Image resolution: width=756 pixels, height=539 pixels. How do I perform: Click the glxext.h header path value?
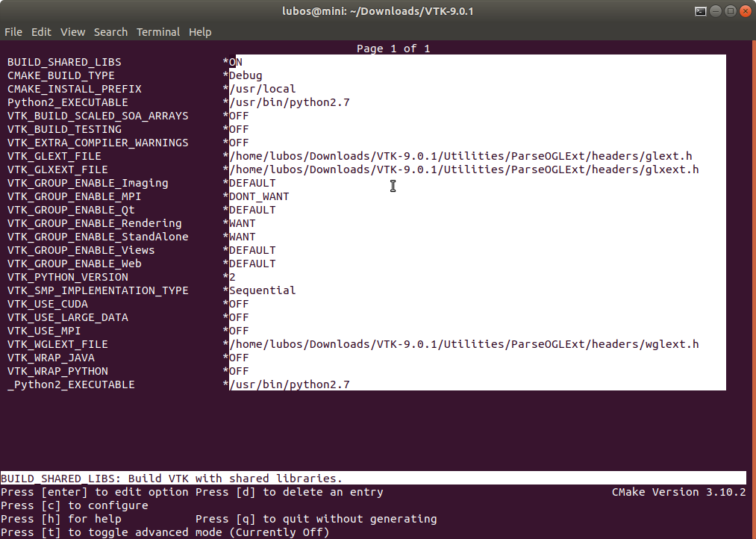point(463,169)
